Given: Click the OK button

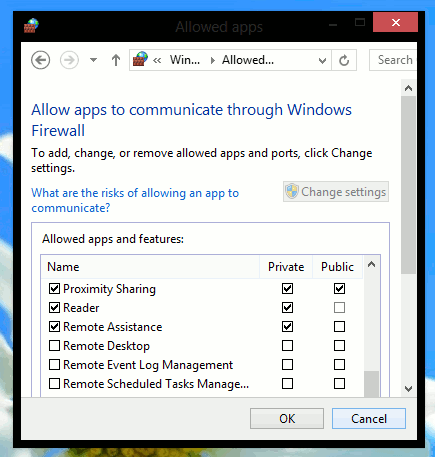Looking at the screenshot, I should [287, 418].
